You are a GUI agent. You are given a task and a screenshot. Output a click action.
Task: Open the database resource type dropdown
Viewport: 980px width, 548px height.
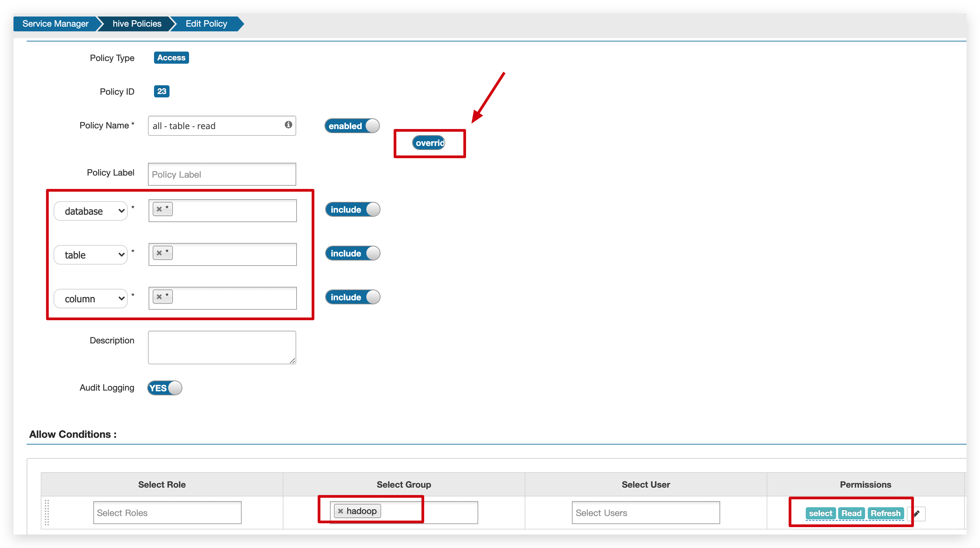coord(91,210)
